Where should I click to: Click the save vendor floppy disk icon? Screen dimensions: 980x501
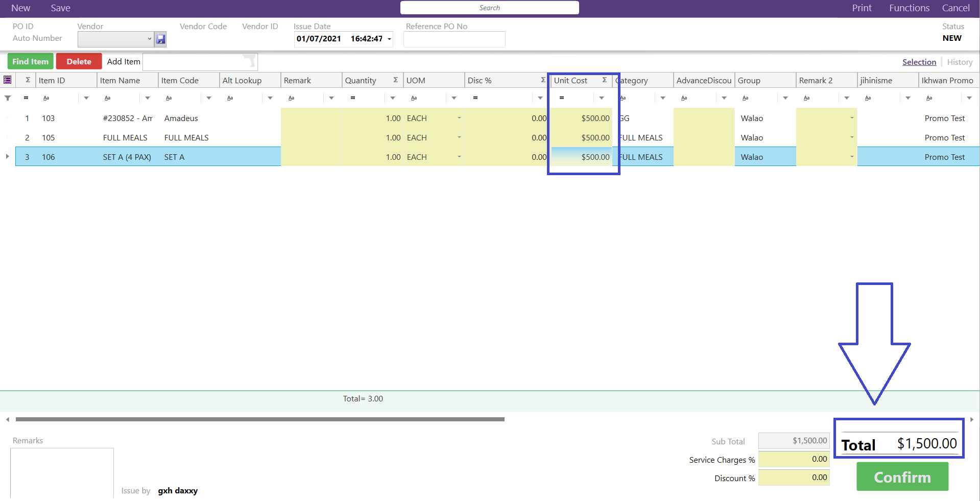pyautogui.click(x=160, y=39)
